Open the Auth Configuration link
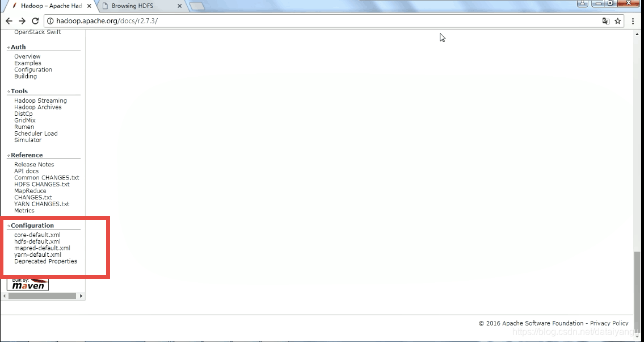Screen dimensions: 644x342 [33, 69]
